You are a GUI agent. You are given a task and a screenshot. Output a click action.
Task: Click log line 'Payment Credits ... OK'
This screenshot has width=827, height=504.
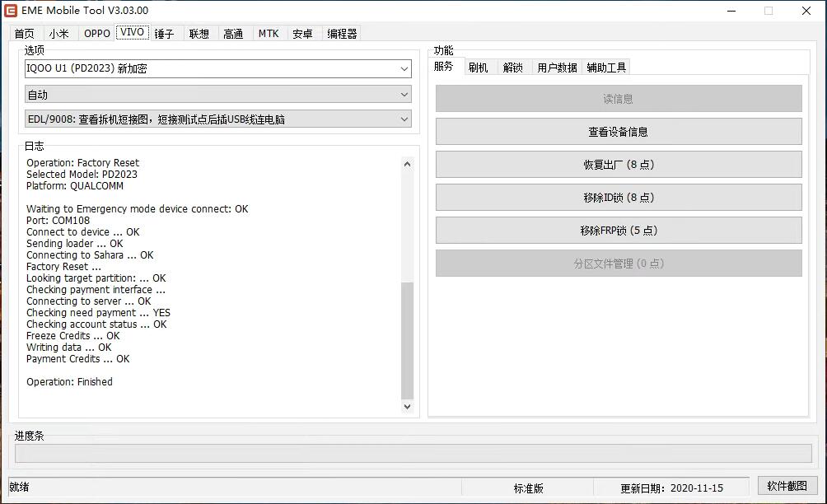tap(78, 359)
